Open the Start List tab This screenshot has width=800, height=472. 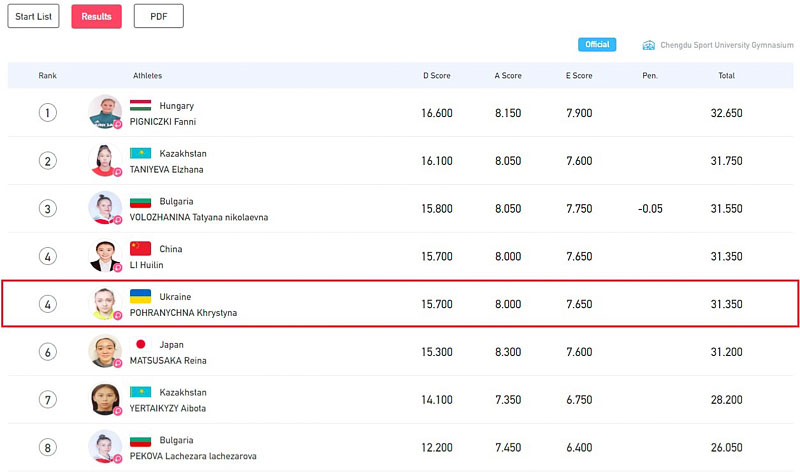(33, 16)
